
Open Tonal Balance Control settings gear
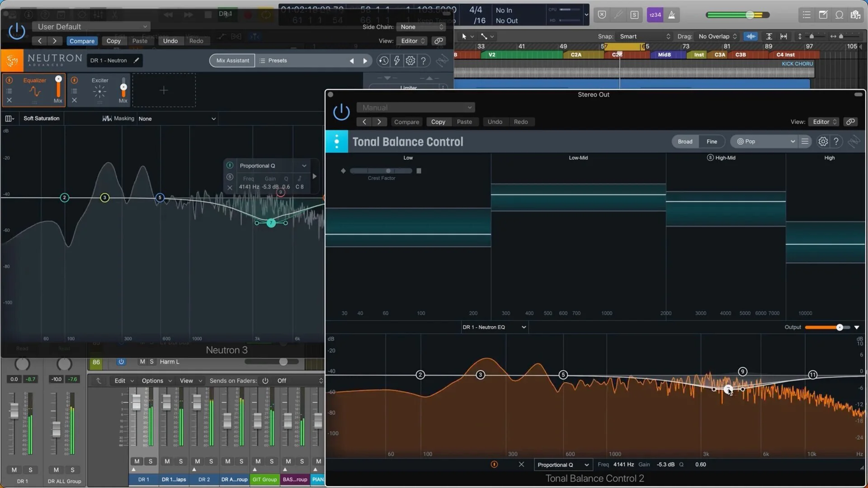point(823,141)
